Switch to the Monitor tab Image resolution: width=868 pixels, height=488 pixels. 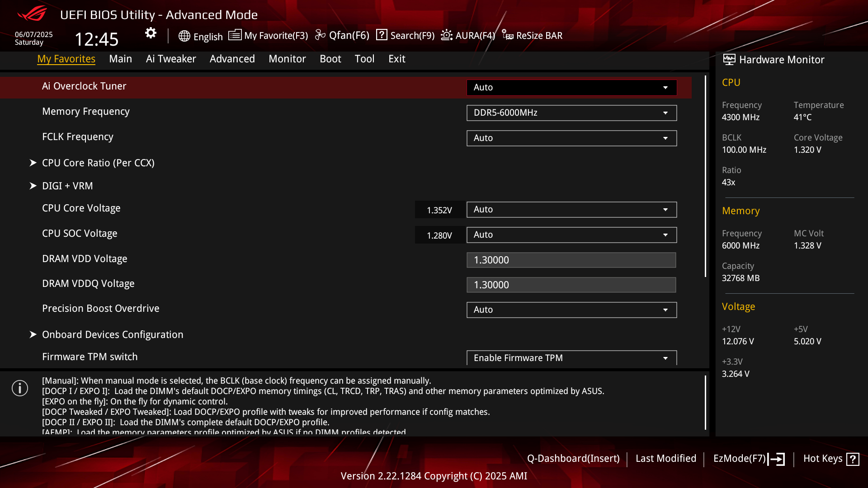[287, 59]
